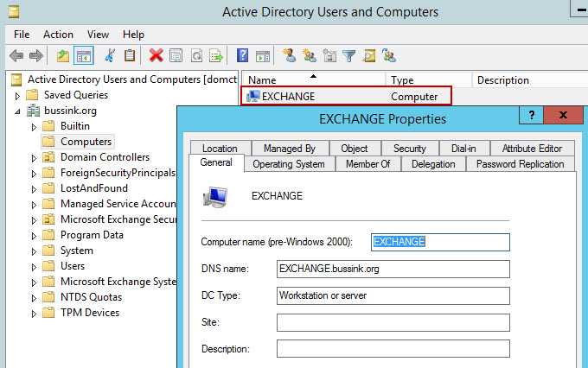
Task: Expand the ForeignSecurityPrincipals node
Action: click(34, 174)
